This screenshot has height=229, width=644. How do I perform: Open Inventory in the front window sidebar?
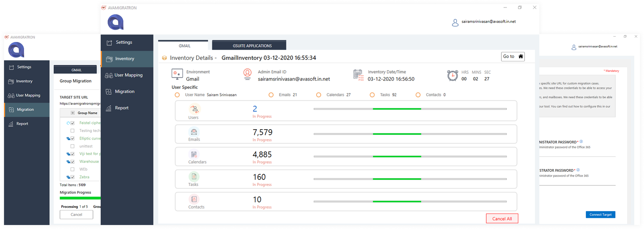pos(127,59)
